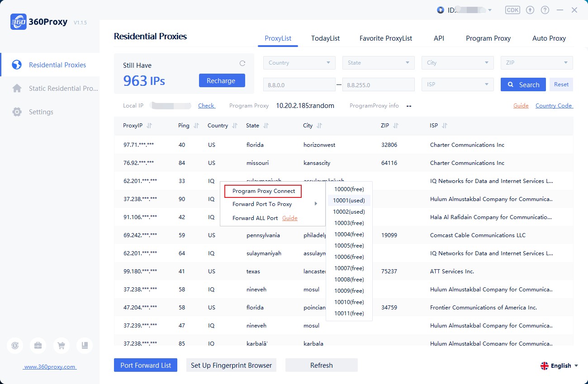Image resolution: width=588 pixels, height=384 pixels.
Task: Switch to the TodayList tab
Action: click(x=325, y=38)
